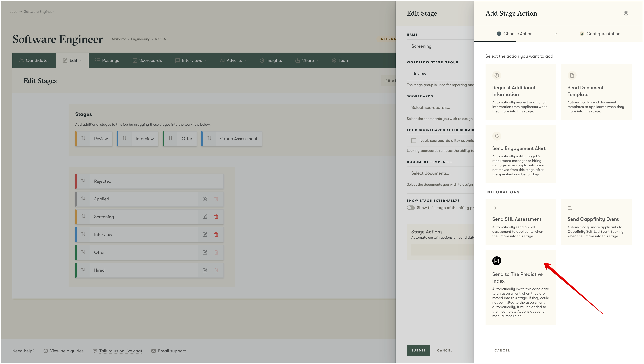Screen dimensions: 644x364
Task: Click the Predictive Index PI logo icon
Action: click(x=496, y=261)
